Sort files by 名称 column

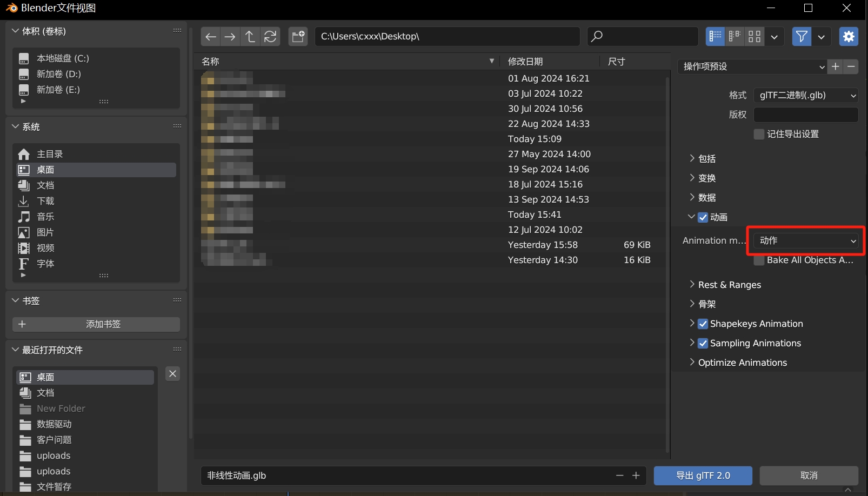[x=348, y=61]
